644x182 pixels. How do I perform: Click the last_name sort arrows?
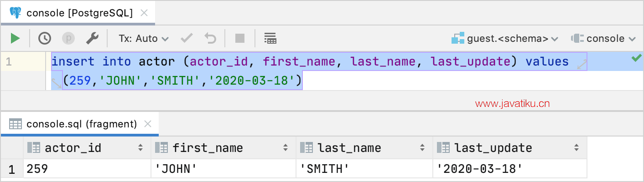(x=422, y=147)
